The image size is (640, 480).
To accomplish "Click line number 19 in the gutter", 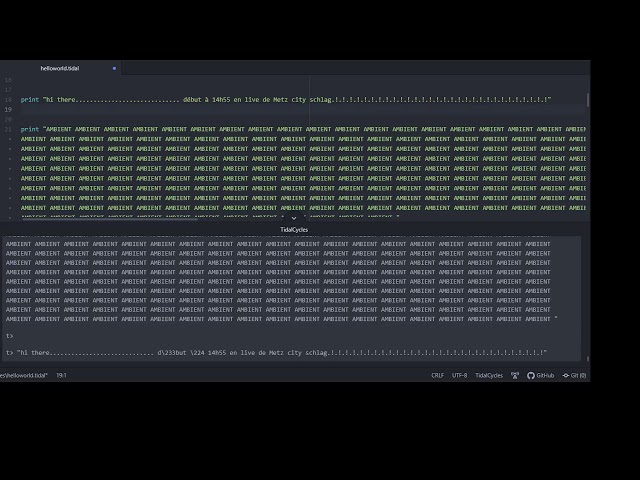I will click(8, 109).
